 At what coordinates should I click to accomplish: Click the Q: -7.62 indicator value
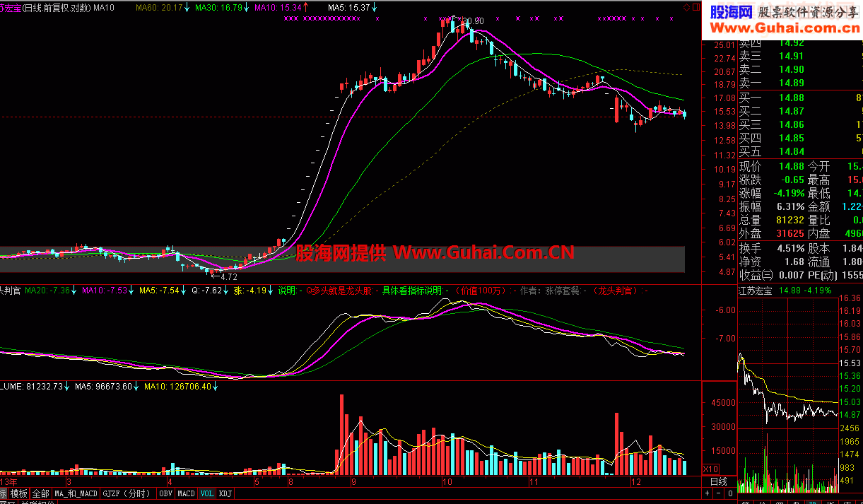click(211, 290)
